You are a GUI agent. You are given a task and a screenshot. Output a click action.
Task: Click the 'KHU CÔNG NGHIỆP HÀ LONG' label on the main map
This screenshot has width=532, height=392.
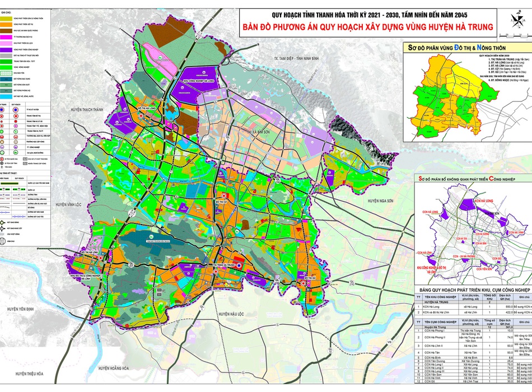[x=198, y=81]
